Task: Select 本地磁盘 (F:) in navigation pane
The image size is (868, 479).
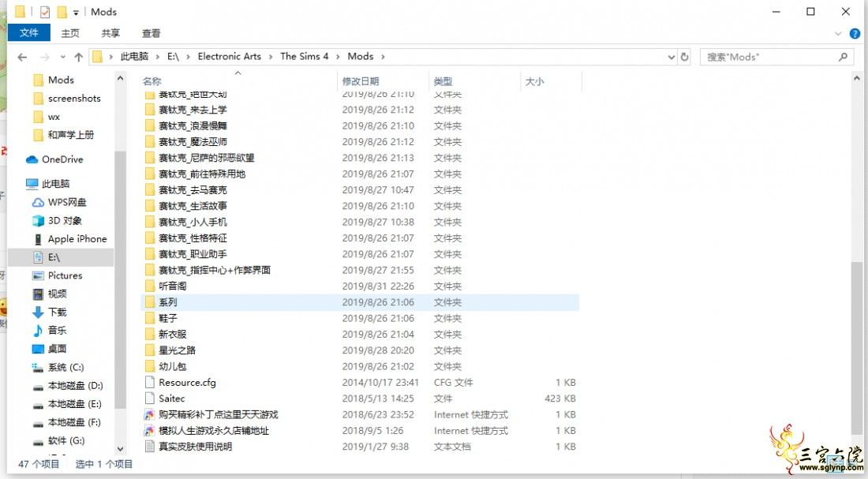Action: (74, 422)
